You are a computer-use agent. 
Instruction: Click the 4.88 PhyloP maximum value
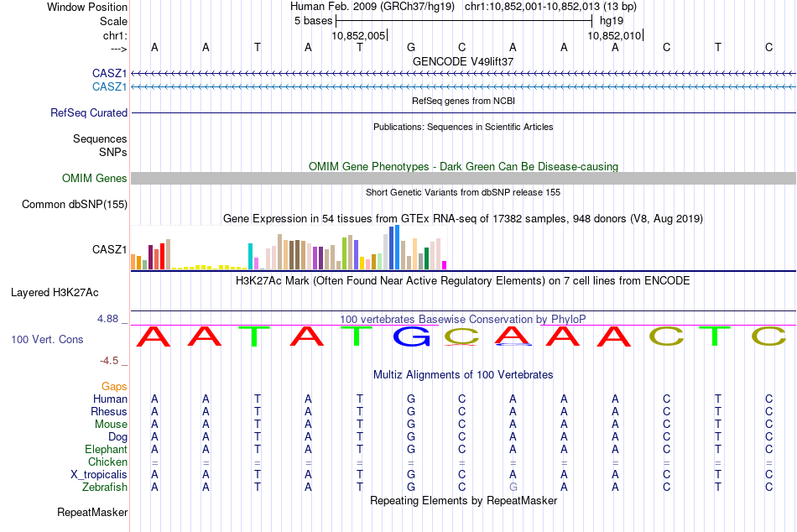(x=107, y=319)
